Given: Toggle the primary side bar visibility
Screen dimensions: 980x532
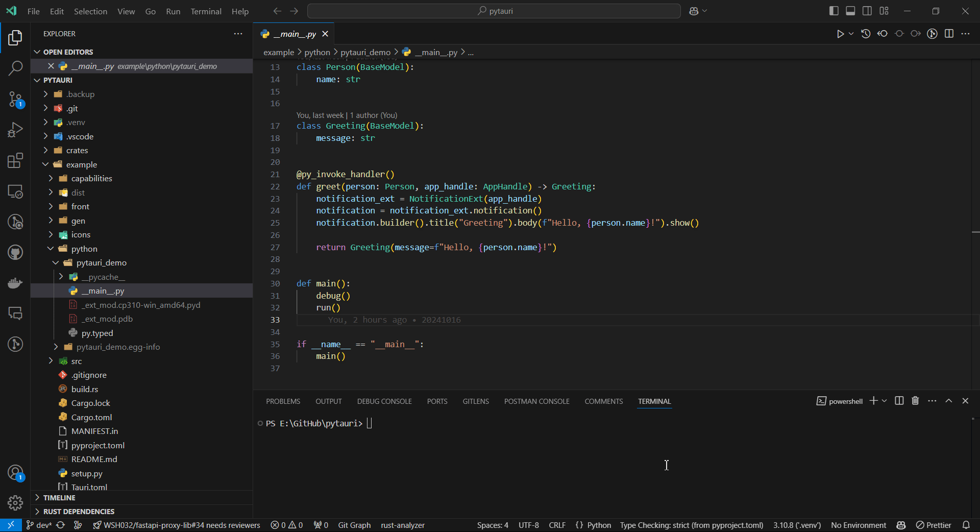Looking at the screenshot, I should coord(834,11).
